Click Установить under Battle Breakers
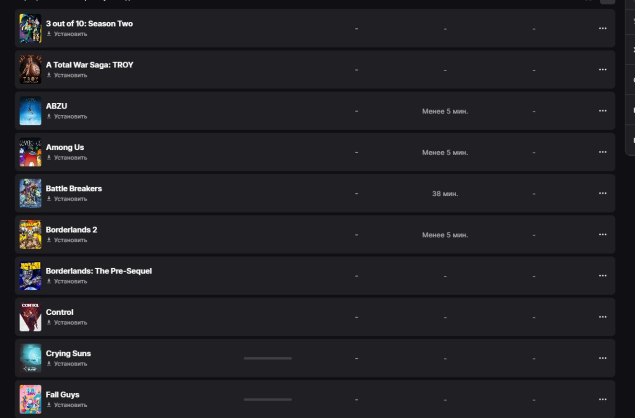The image size is (635, 418). 69,198
